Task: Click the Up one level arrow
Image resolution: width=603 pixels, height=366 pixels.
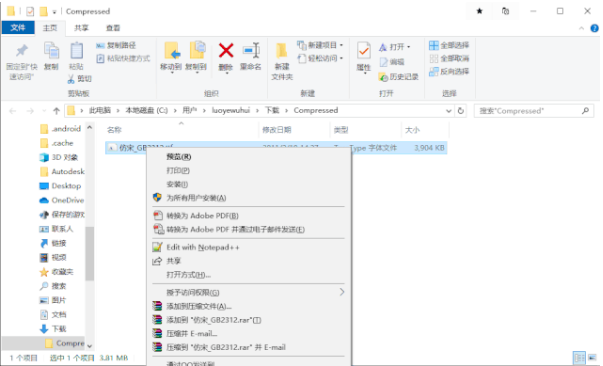Action: coord(57,111)
